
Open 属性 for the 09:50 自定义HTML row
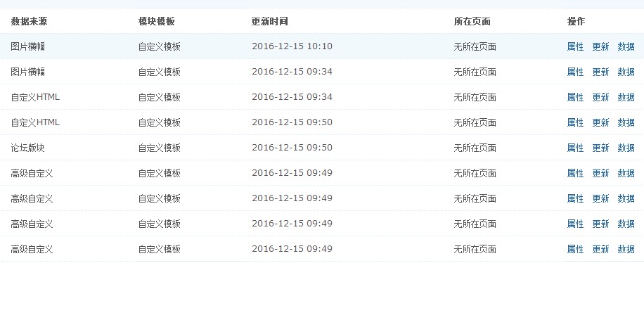[x=575, y=122]
